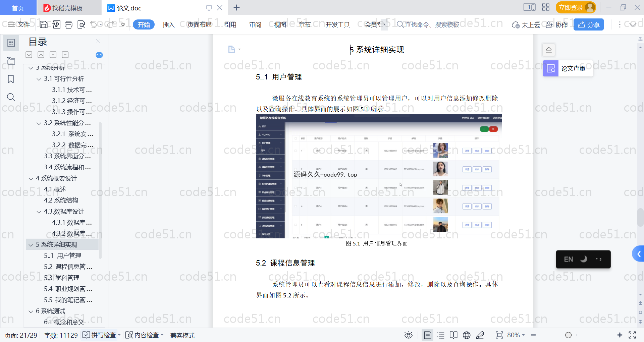The width and height of the screenshot is (644, 342).
Task: Click zoom out minus button
Action: point(533,335)
